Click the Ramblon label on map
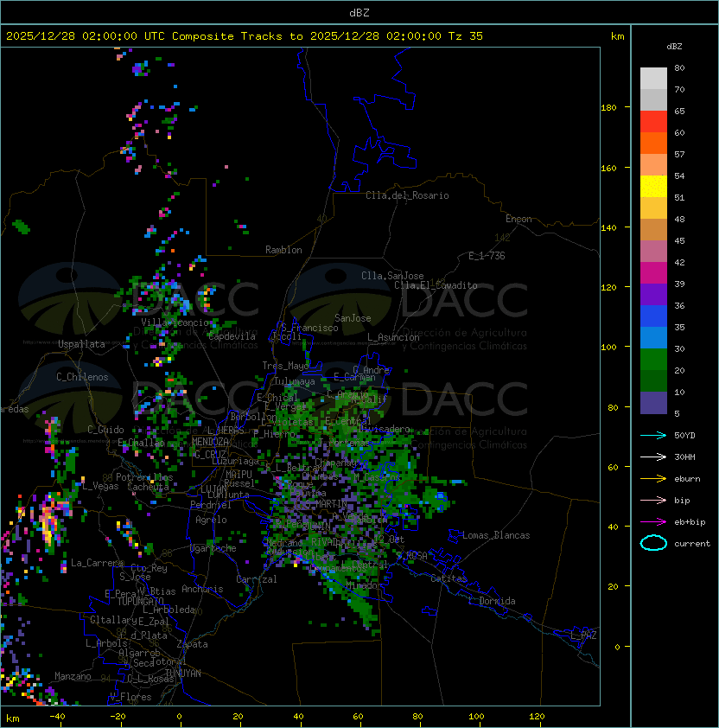The height and width of the screenshot is (728, 719). coord(283,250)
